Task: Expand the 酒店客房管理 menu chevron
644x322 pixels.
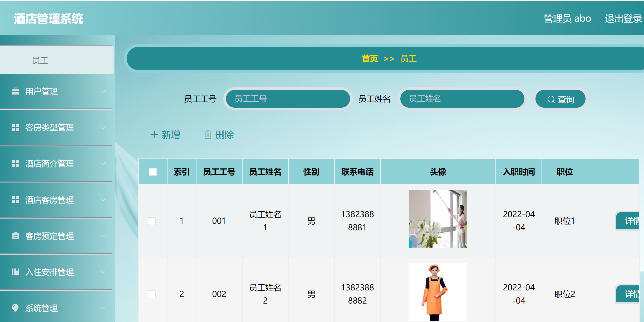Action: 103,200
